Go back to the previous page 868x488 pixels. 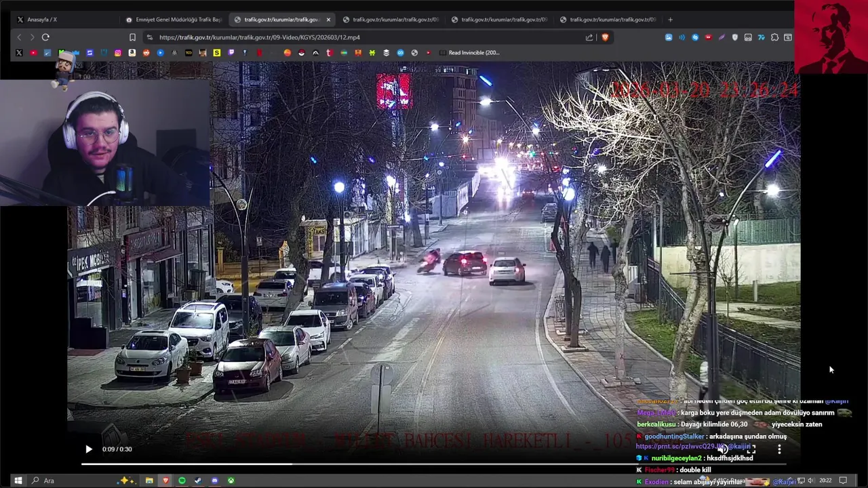[19, 37]
